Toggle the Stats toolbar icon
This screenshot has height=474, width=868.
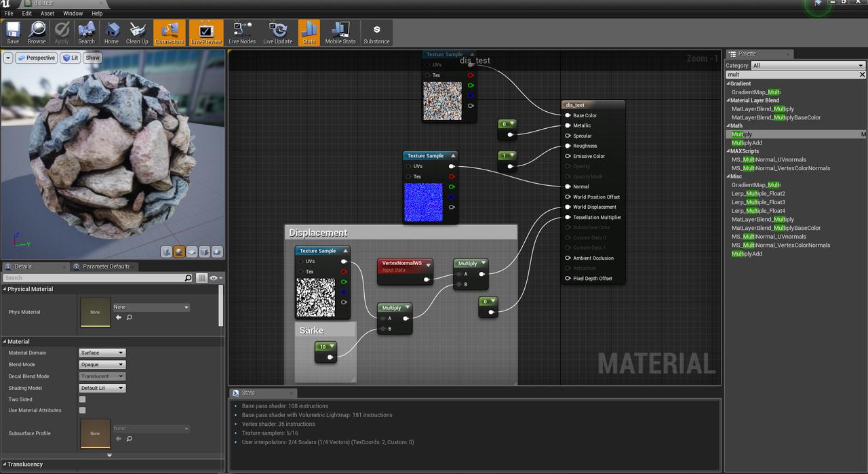pos(309,33)
